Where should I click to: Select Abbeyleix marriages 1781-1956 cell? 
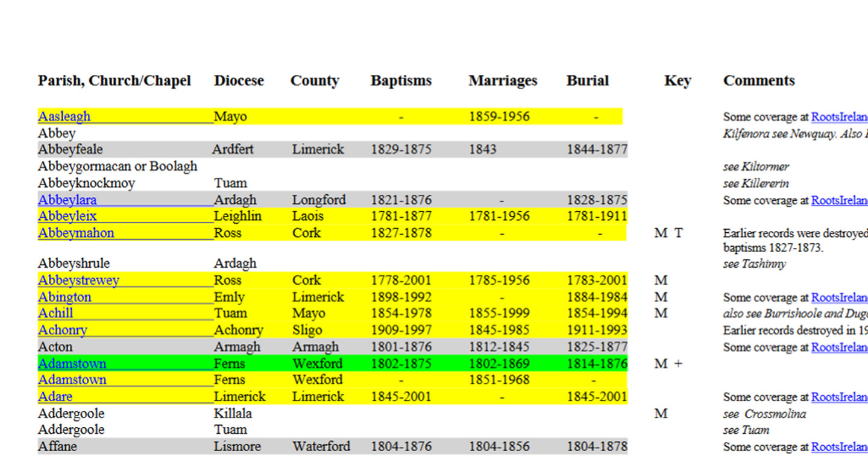pyautogui.click(x=500, y=216)
